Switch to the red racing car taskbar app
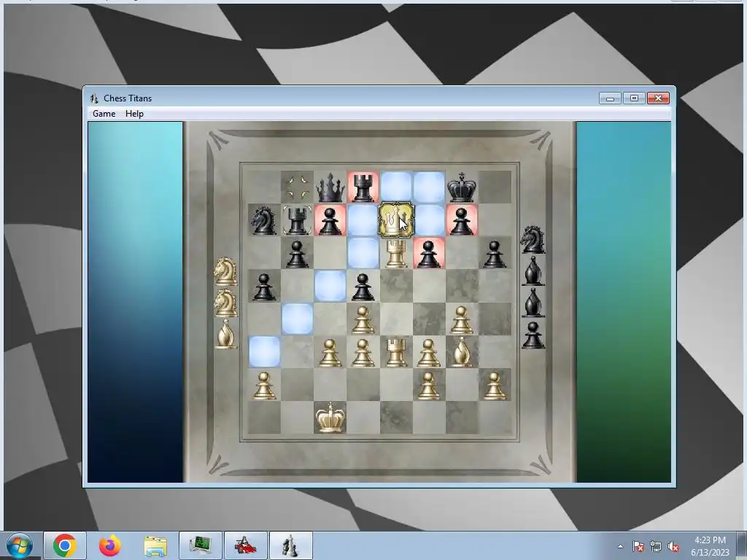The image size is (747, 560). [x=246, y=545]
